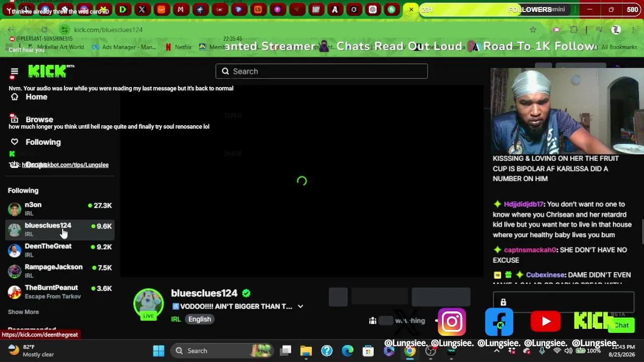Open File Explorer from the taskbar

click(306, 351)
